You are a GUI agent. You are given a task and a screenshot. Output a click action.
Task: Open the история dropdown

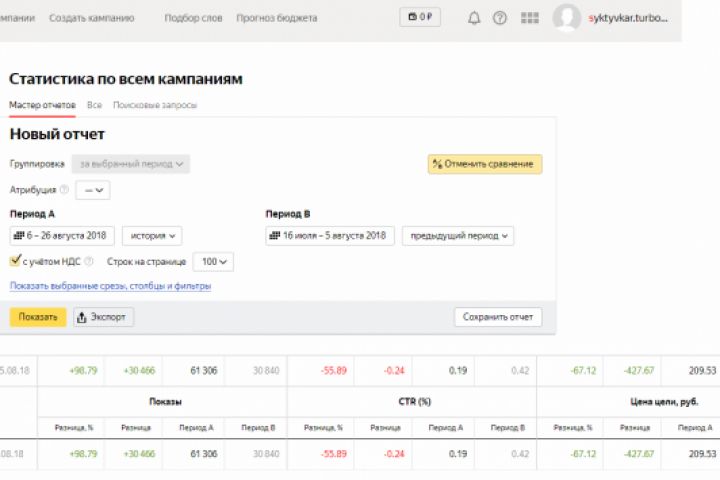click(152, 236)
